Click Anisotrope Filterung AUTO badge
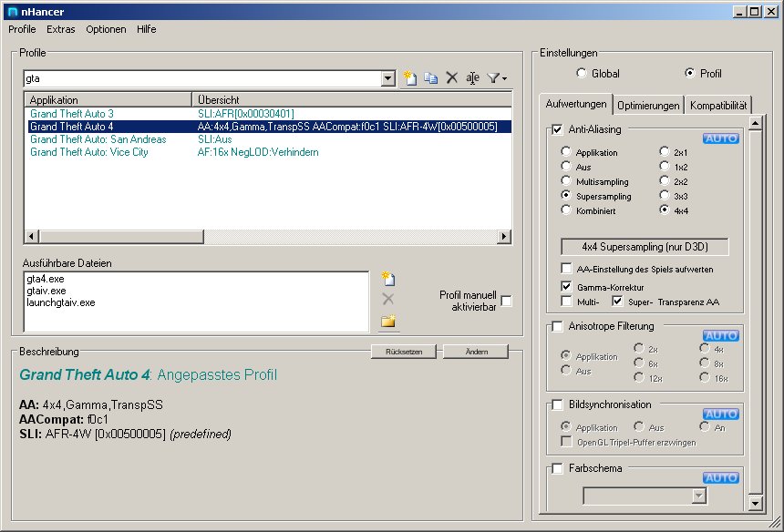784x532 pixels. [720, 335]
